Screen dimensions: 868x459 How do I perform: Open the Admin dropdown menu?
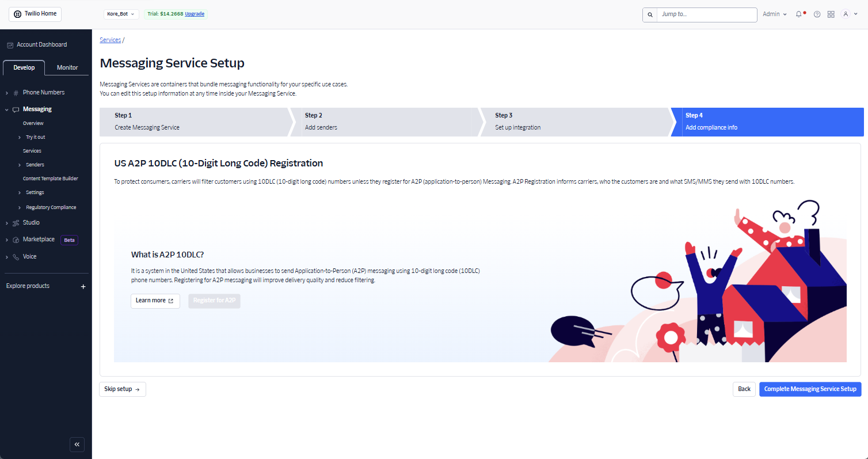click(x=775, y=14)
